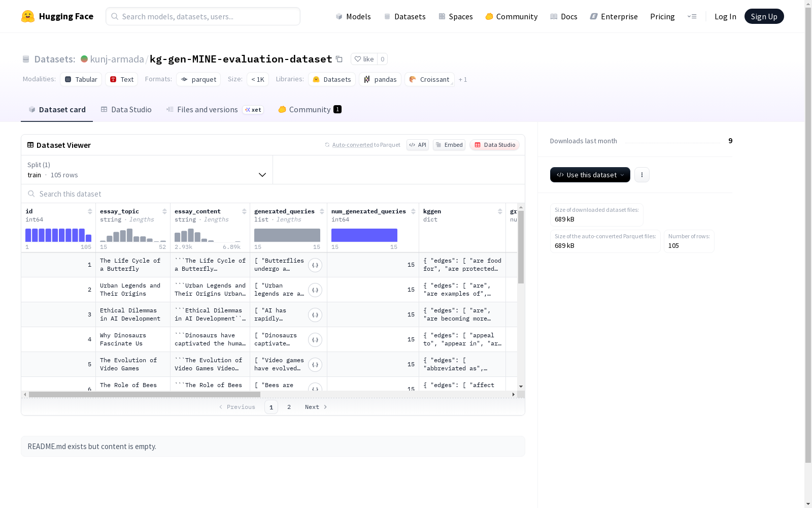This screenshot has width=812, height=508.
Task: Click the num_generated_queries histogram bar
Action: [364, 235]
